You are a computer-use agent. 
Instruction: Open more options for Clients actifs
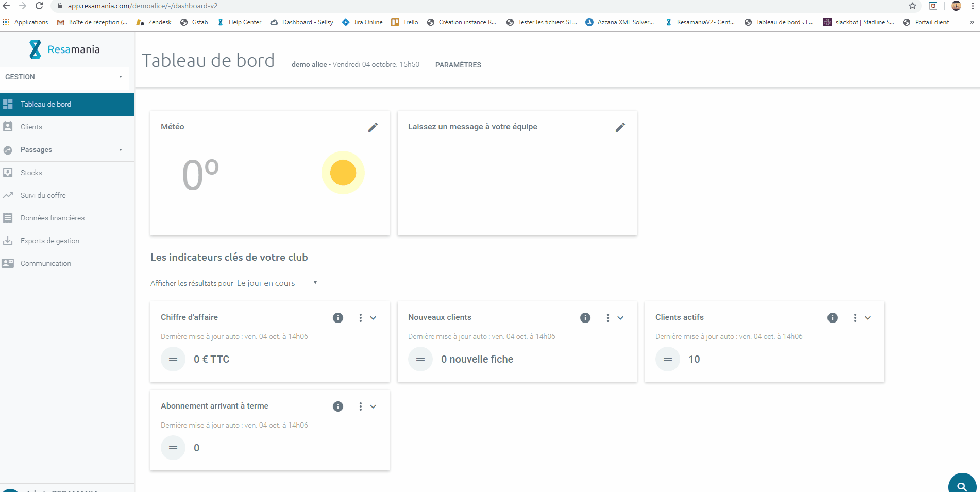coord(855,318)
